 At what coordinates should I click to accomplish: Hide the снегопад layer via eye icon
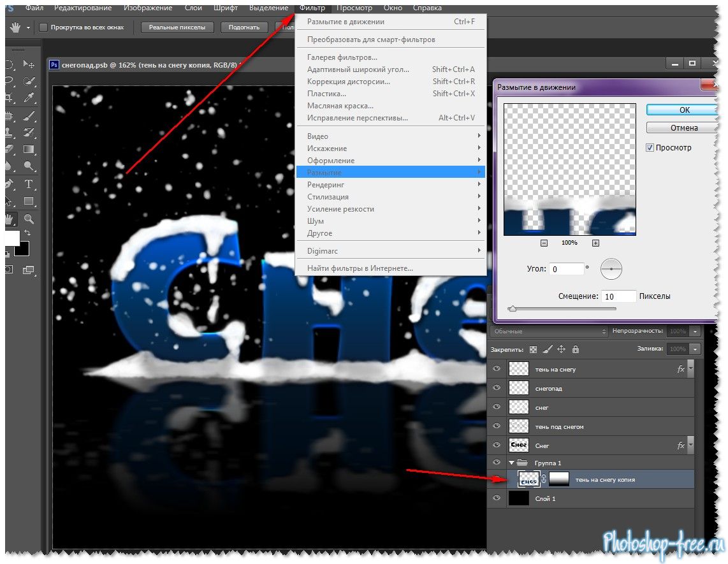coord(497,388)
